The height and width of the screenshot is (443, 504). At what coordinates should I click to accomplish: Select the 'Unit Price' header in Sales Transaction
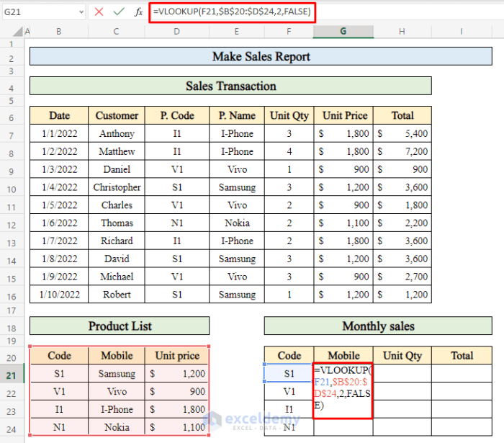pyautogui.click(x=344, y=115)
